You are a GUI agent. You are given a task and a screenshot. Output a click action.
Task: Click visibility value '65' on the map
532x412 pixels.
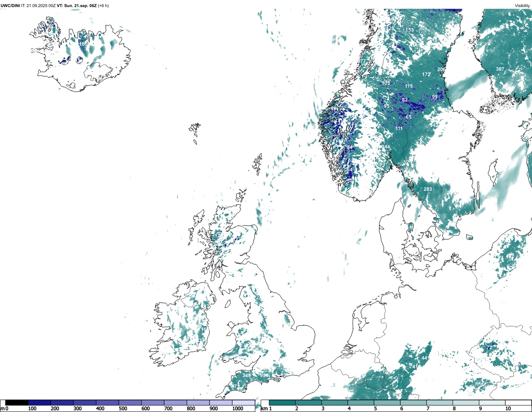point(409,117)
